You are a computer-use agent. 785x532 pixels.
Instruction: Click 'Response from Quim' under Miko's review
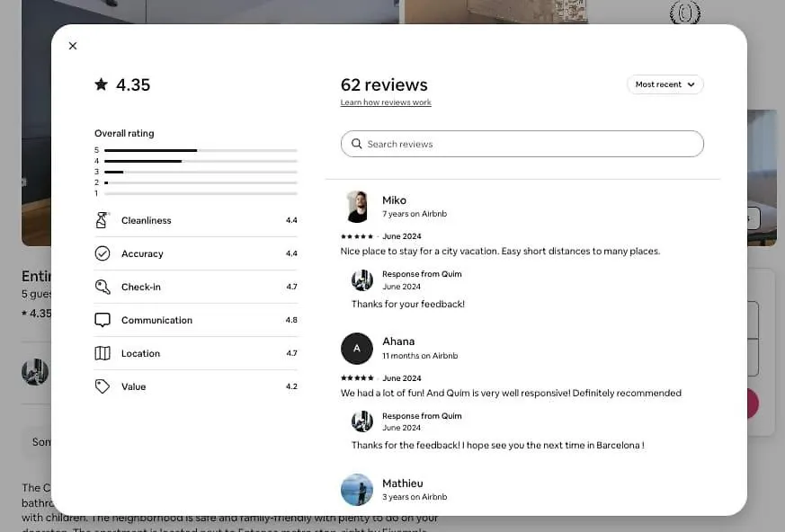tap(422, 274)
